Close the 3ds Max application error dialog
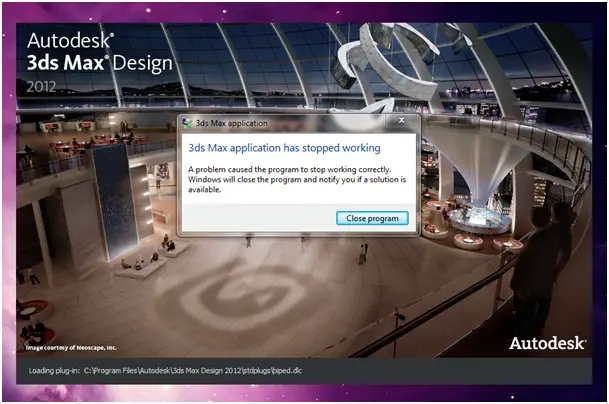This screenshot has height=404, width=609. [x=402, y=120]
